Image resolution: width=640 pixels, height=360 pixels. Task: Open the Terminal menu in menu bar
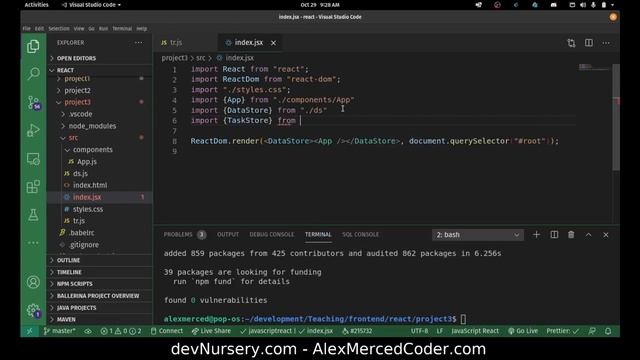[122, 29]
